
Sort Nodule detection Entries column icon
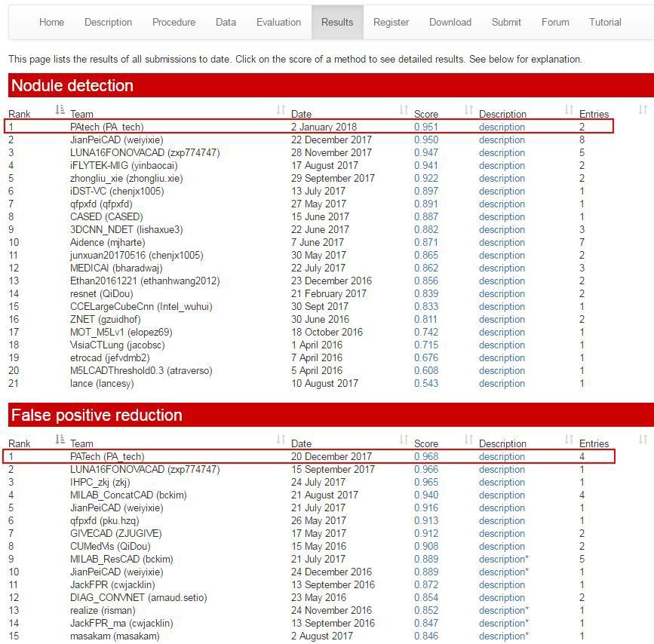643,109
